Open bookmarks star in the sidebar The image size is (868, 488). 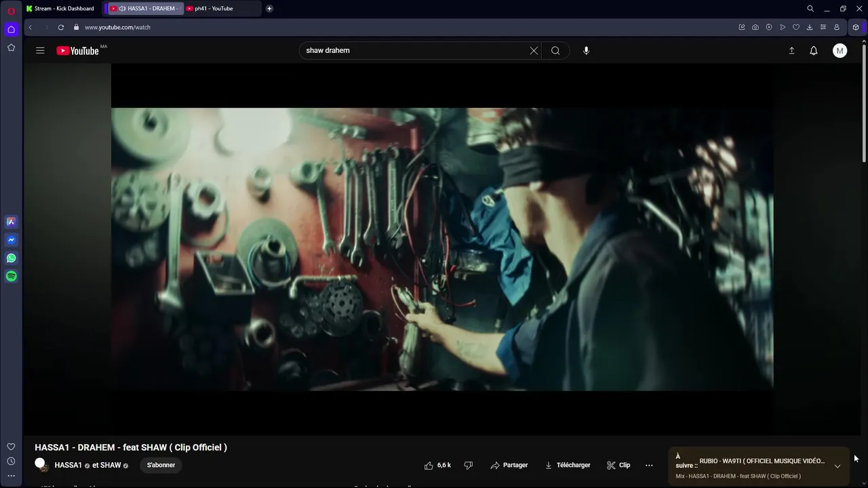tap(11, 47)
